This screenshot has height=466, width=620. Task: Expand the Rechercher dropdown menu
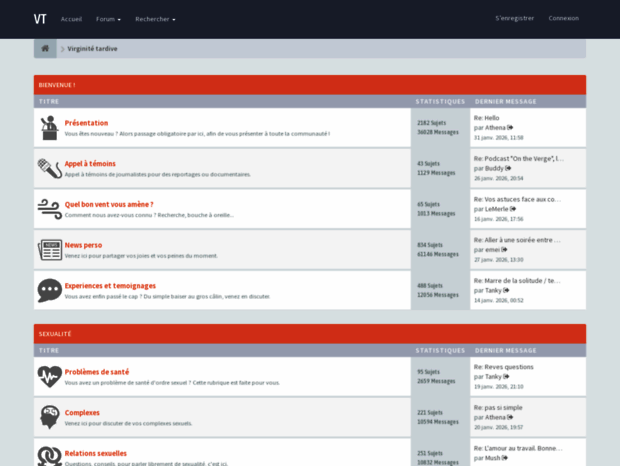point(155,19)
